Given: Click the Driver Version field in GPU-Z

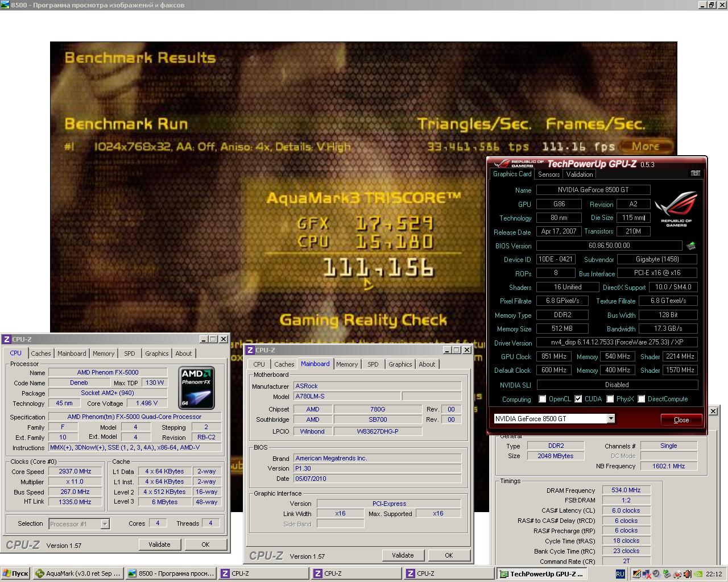Looking at the screenshot, I should [617, 343].
